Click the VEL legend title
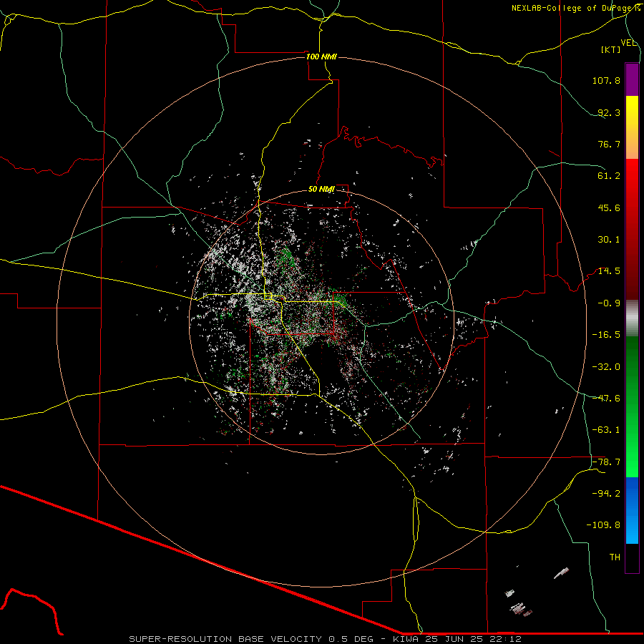644x644 pixels. pos(628,43)
